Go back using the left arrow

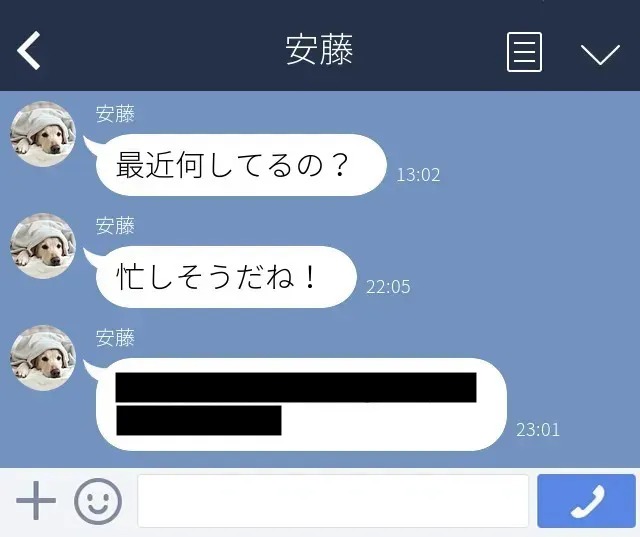pyautogui.click(x=29, y=51)
